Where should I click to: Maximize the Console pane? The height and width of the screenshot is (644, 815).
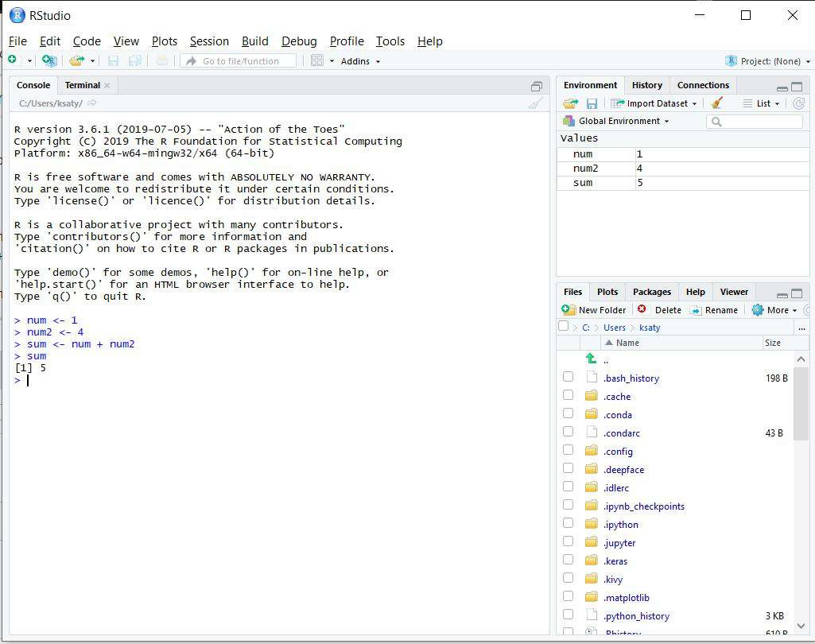(537, 87)
